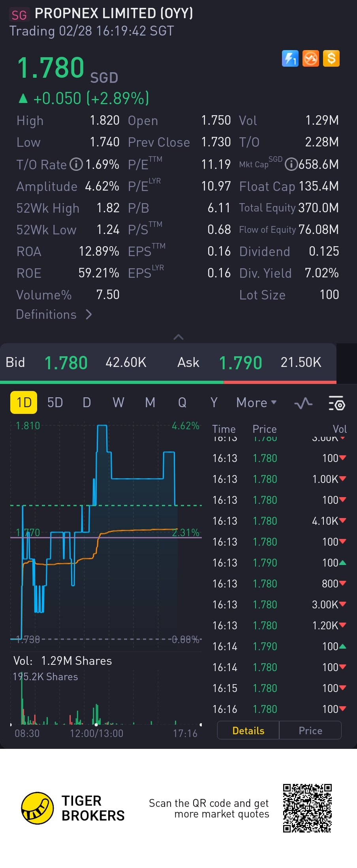Tap the Bid price 1.780

[66, 363]
